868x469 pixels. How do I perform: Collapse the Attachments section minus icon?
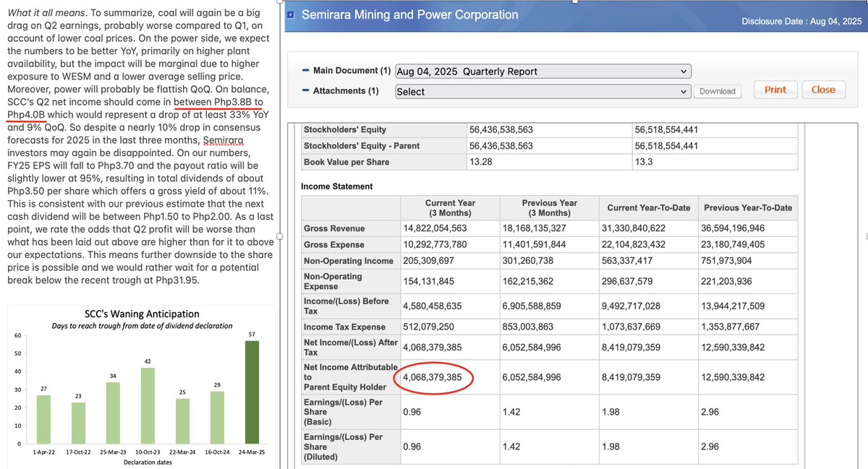point(306,91)
